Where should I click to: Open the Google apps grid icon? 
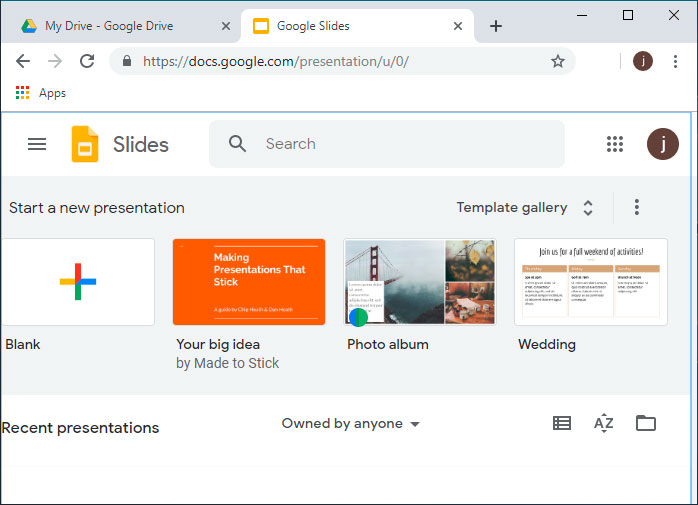tap(615, 144)
